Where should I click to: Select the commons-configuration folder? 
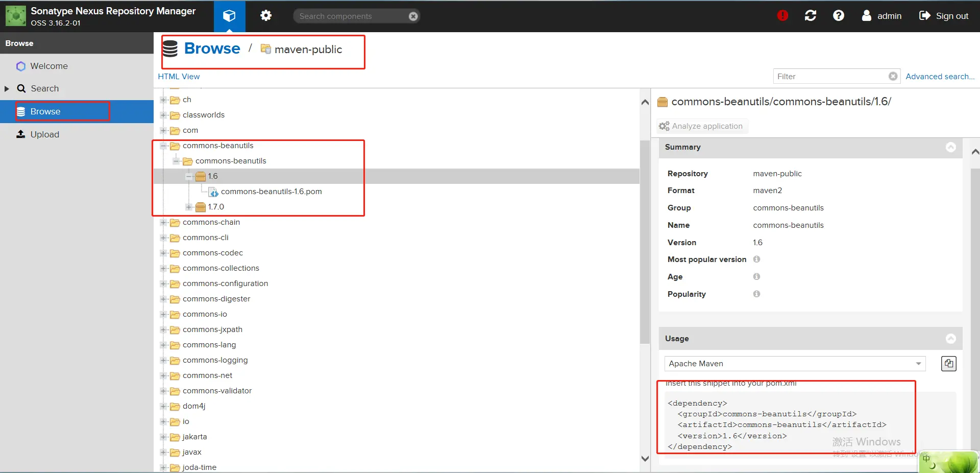pos(225,283)
